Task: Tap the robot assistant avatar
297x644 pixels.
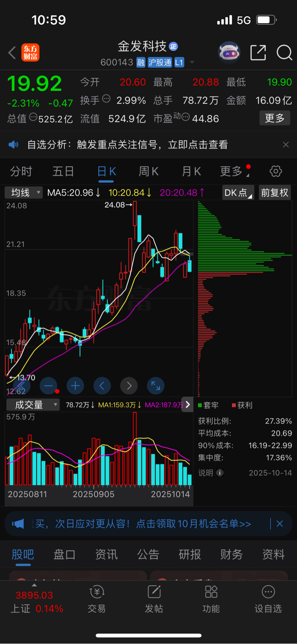Action: 229,52
